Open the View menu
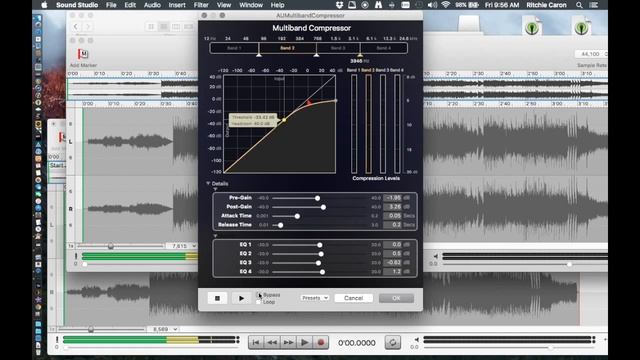 tap(224, 5)
